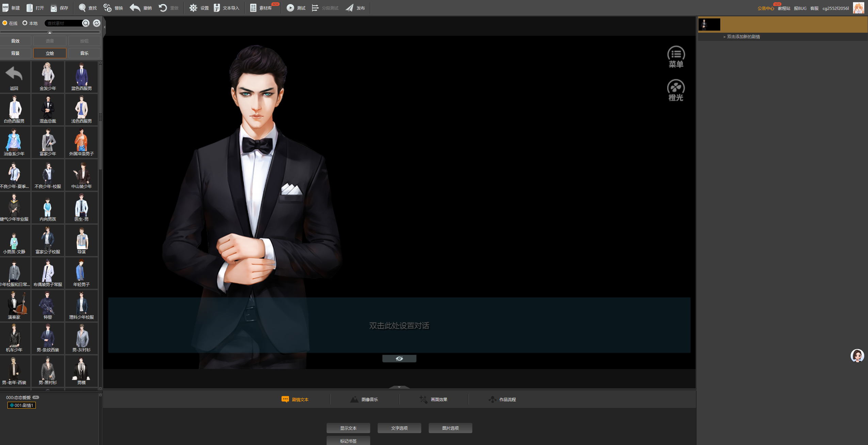Select the 在线 online radio button
The image size is (868, 445).
point(5,23)
